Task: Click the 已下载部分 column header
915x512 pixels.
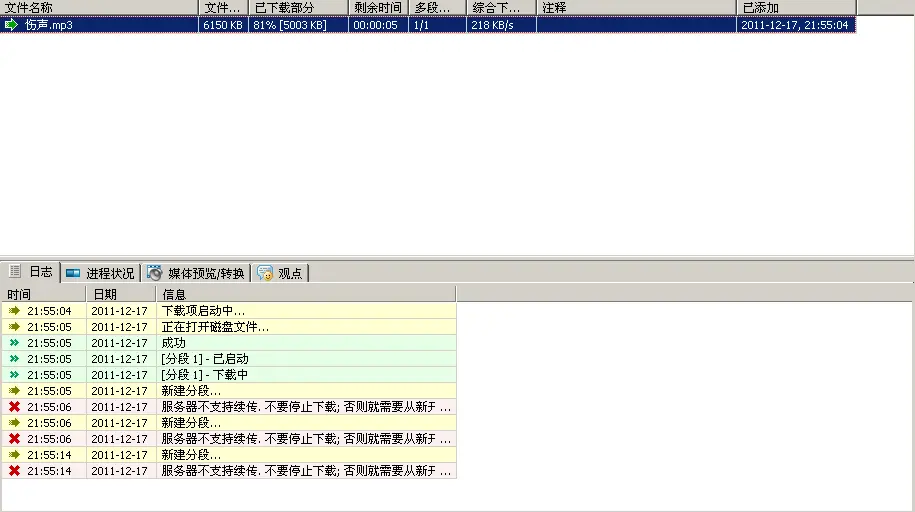Action: click(x=299, y=8)
